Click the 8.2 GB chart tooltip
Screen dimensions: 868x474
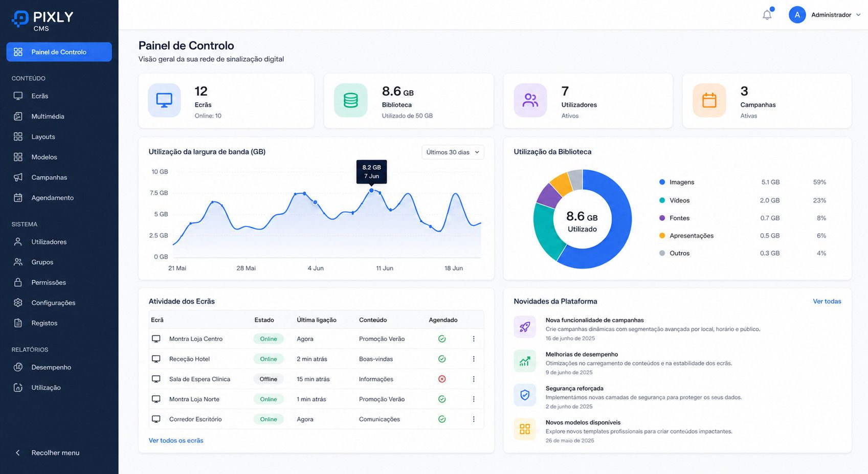pyautogui.click(x=371, y=172)
